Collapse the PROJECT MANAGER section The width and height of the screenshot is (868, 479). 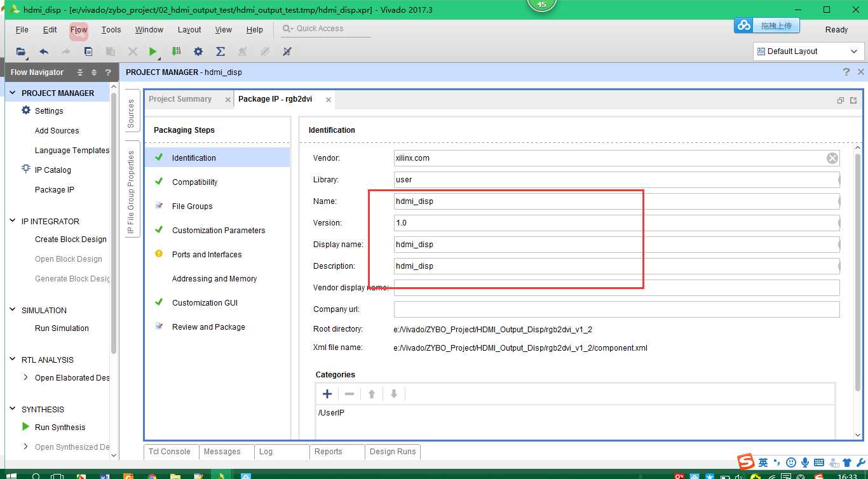pos(13,93)
